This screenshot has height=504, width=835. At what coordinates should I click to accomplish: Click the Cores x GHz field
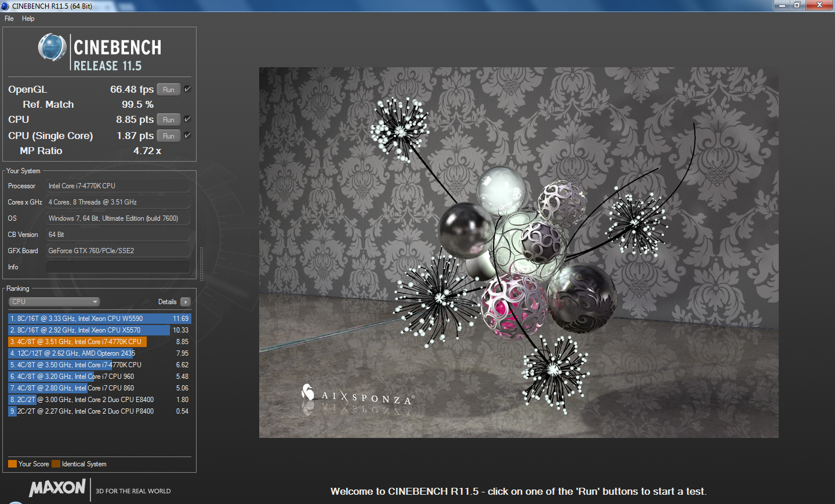pos(118,202)
